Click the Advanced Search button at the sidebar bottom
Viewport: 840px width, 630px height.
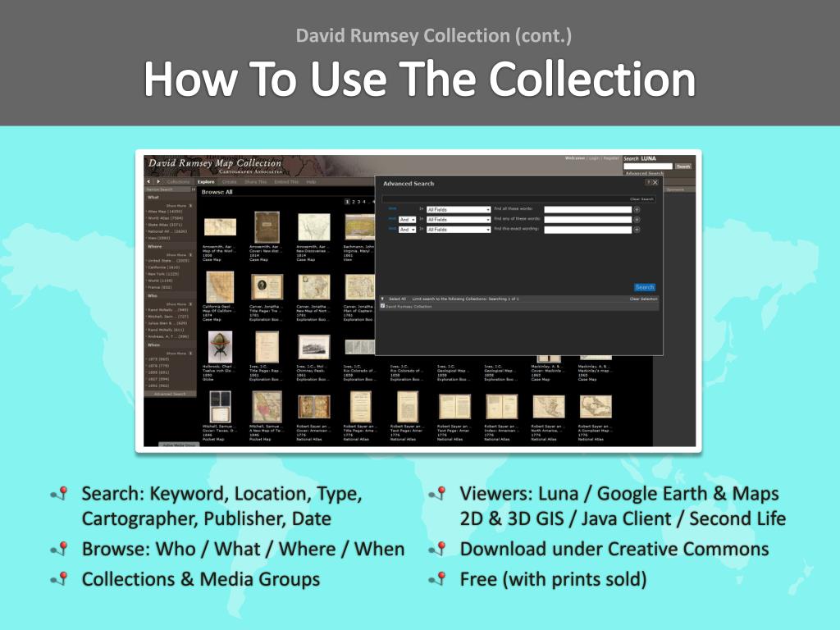click(170, 394)
